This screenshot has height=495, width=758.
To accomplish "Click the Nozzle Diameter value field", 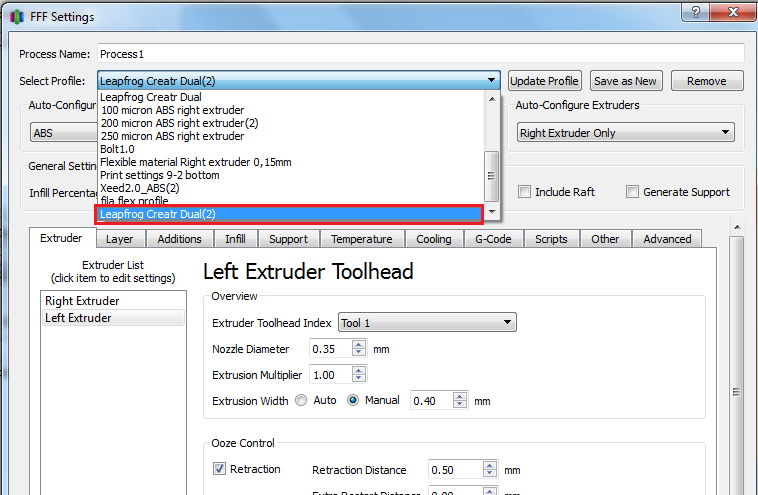I will coord(331,349).
